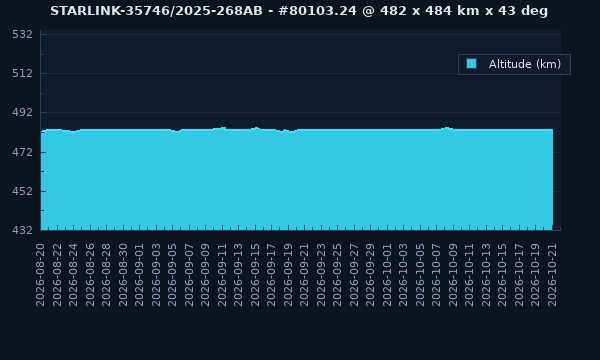Click the x-axis date label 2026-09-23

coord(321,275)
